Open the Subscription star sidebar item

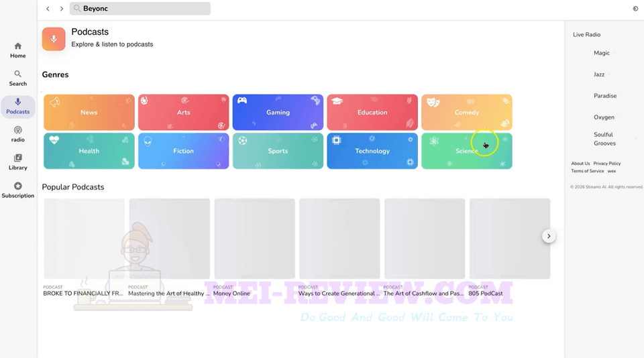pyautogui.click(x=17, y=190)
